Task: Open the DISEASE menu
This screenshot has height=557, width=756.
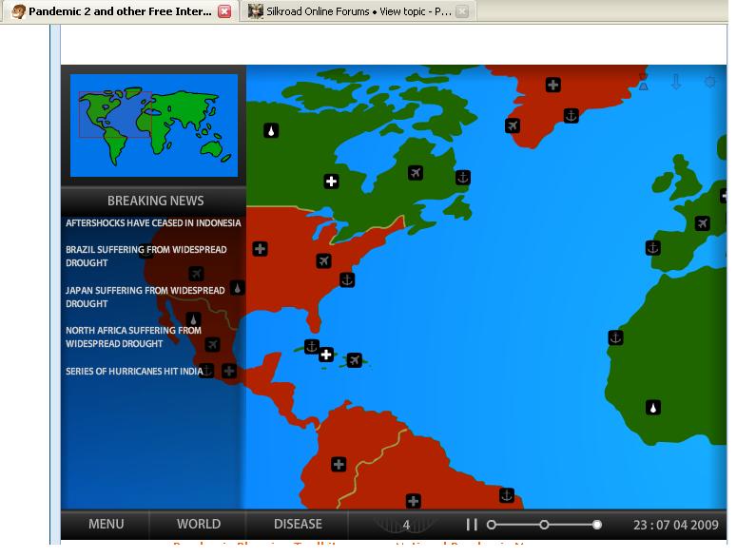Action: point(298,525)
